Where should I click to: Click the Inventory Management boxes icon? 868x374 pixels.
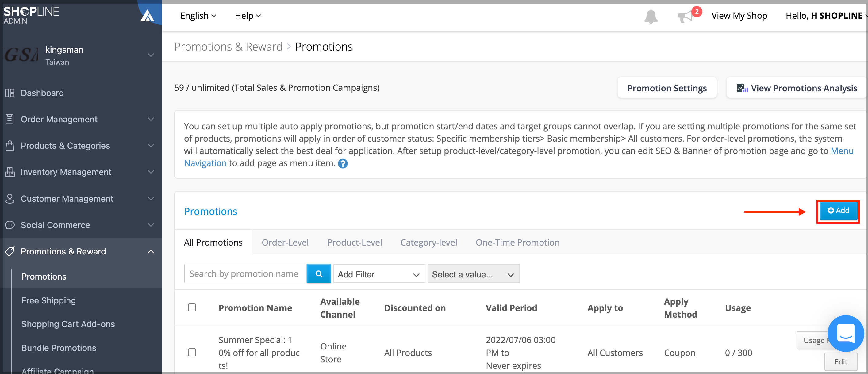(10, 172)
